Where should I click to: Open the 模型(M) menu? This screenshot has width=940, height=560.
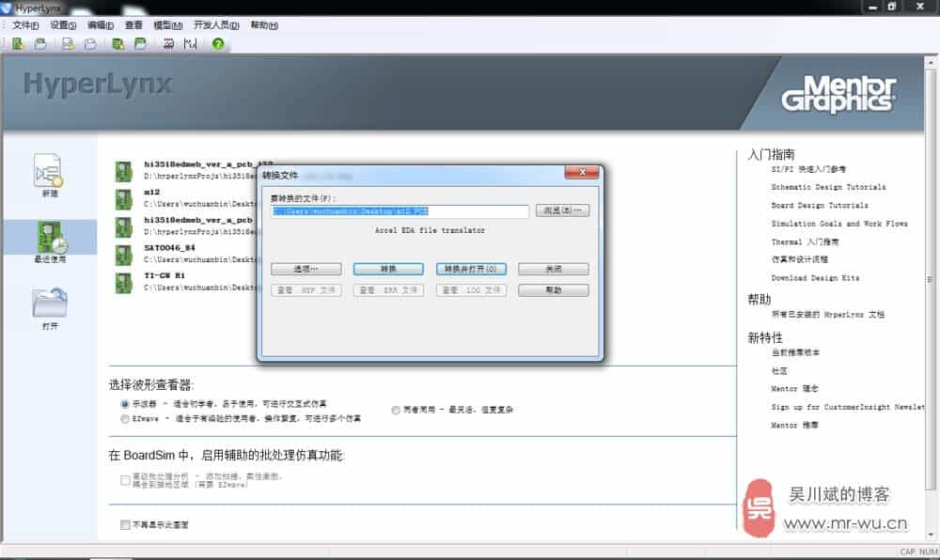pos(168,25)
